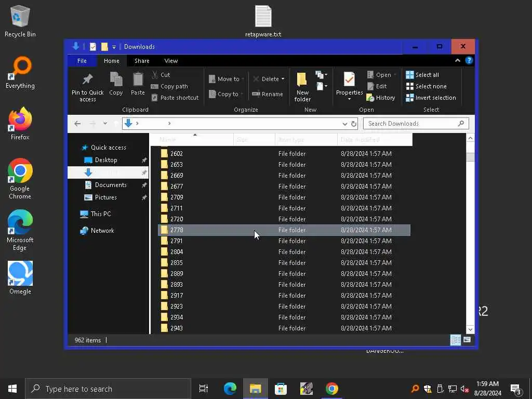Create a New folder from ribbon

(x=302, y=87)
